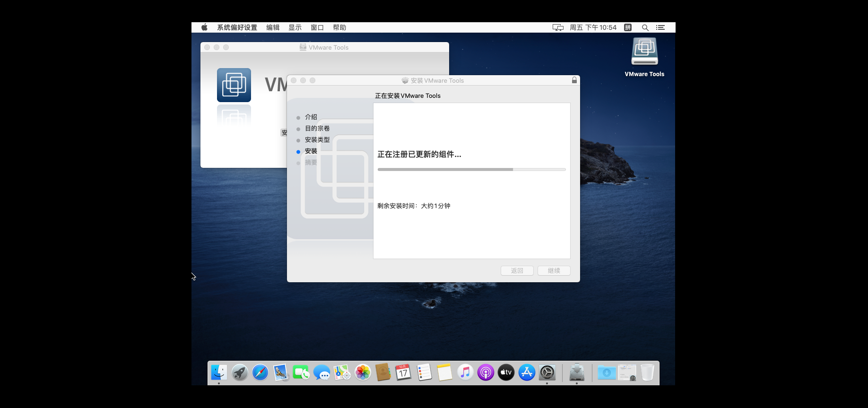Open the 窗口 menu
The image size is (868, 408).
pyautogui.click(x=317, y=27)
